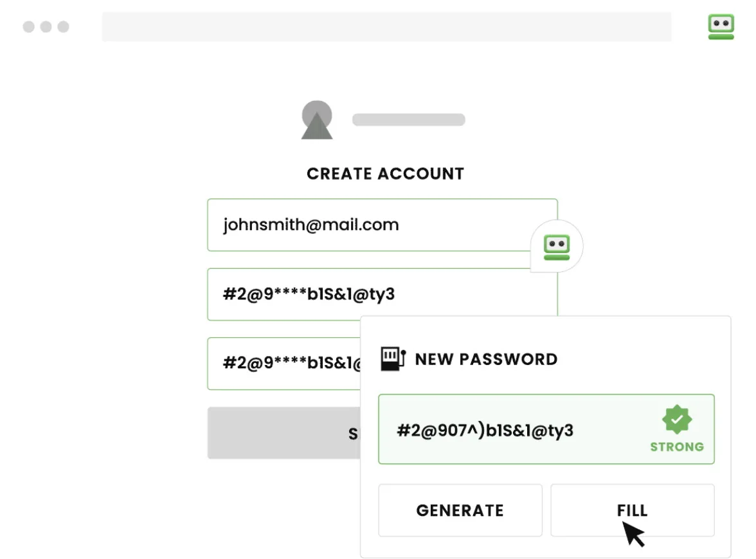The width and height of the screenshot is (756, 559).
Task: Select the generated password #2@907^)b1S&1@ty3 box
Action: 546,429
